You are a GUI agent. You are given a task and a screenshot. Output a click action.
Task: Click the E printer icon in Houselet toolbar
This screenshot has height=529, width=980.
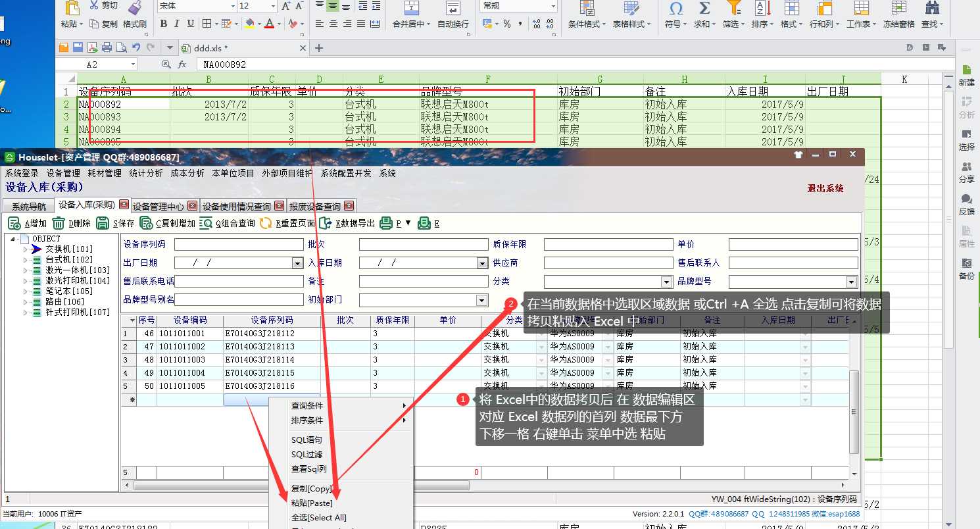pyautogui.click(x=424, y=223)
